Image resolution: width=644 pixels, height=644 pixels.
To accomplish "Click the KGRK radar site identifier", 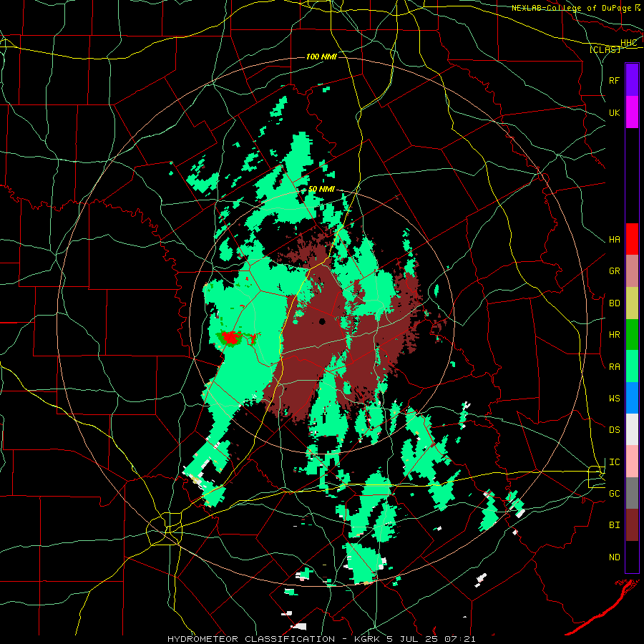I will (366, 639).
